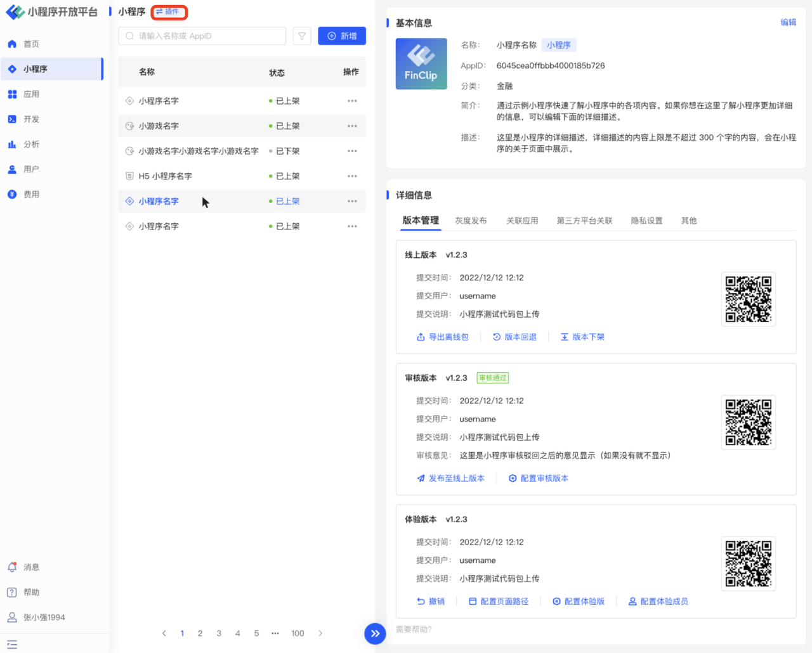812x653 pixels.
Task: Open more actions for H5 小程序名字 row
Action: point(352,176)
